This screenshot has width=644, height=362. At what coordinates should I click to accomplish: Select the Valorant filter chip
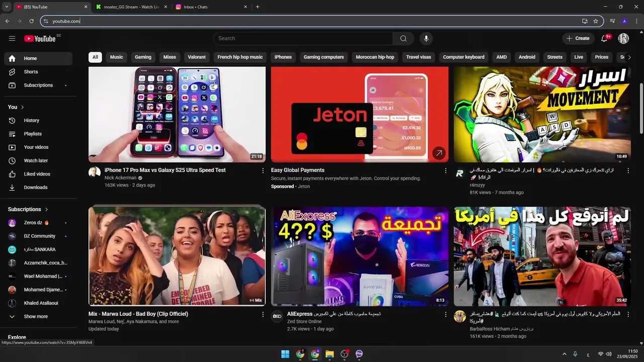(197, 57)
